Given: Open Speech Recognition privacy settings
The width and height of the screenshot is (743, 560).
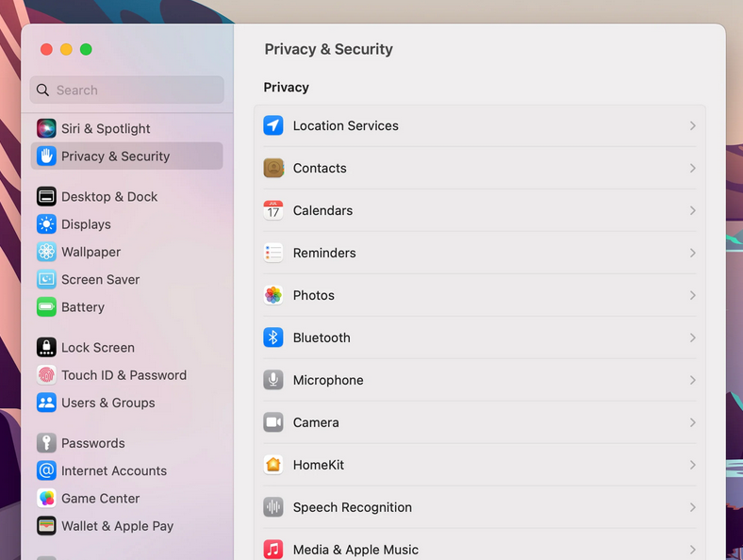Looking at the screenshot, I should coord(480,507).
